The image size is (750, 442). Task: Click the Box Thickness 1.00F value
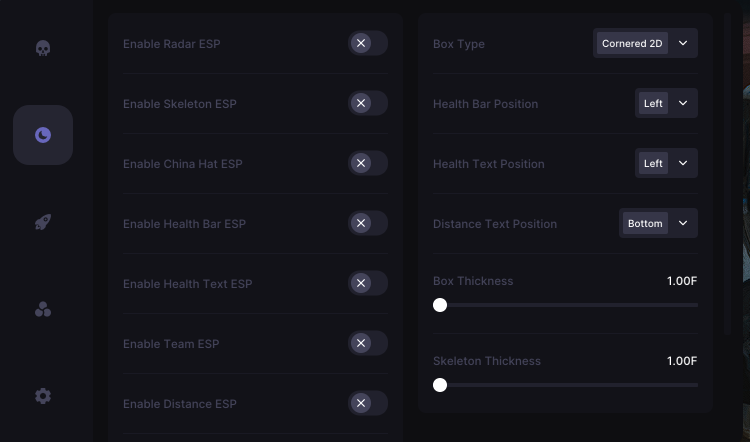pyautogui.click(x=682, y=281)
